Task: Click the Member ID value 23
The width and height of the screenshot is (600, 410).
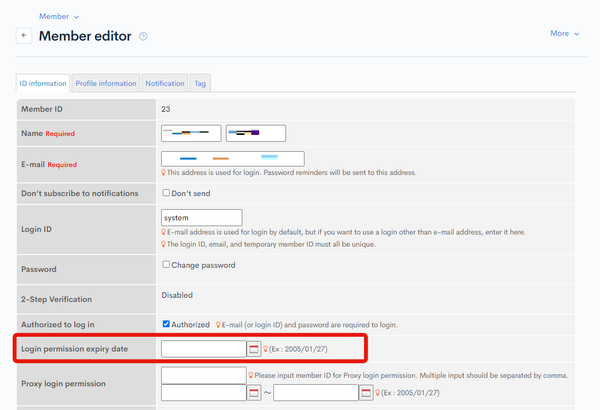Action: click(166, 109)
